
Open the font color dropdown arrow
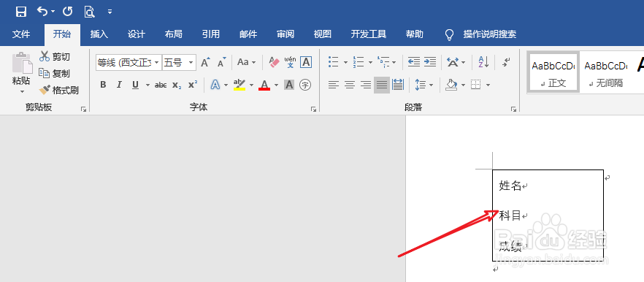coord(276,85)
